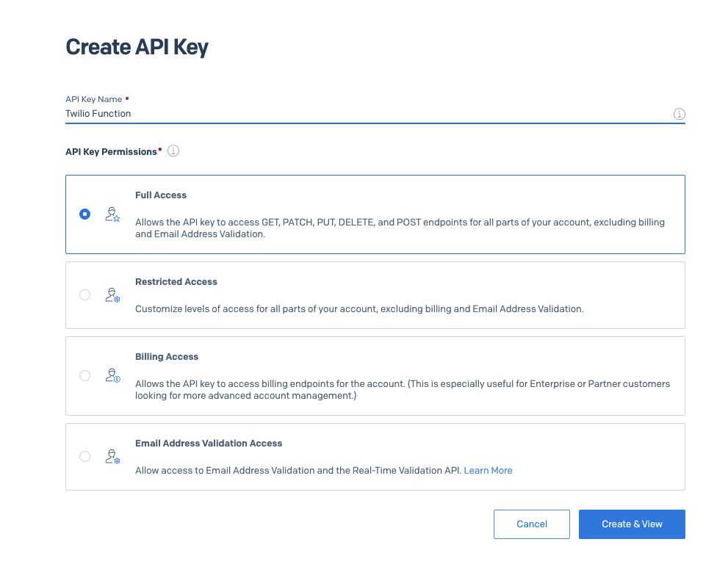Click the Full Access heading
This screenshot has height=564, width=728.
point(161,195)
